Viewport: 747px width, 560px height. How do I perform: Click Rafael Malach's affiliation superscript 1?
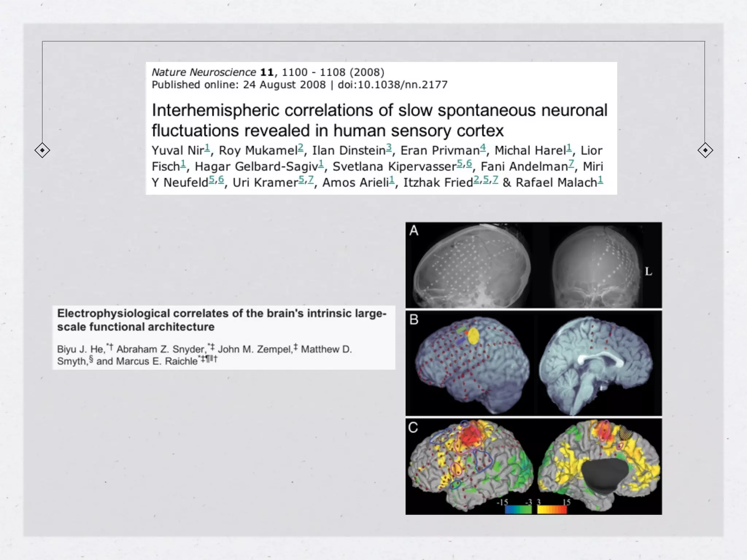[600, 179]
